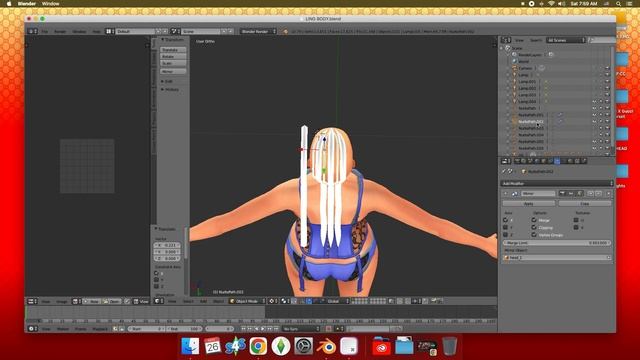Open the Blender Render engine dropdown
This screenshot has height=360, width=640.
(258, 31)
